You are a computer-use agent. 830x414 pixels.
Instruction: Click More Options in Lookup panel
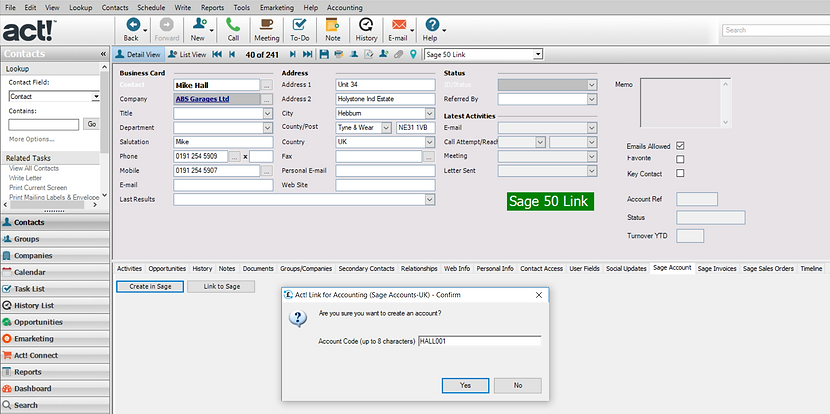pyautogui.click(x=32, y=139)
